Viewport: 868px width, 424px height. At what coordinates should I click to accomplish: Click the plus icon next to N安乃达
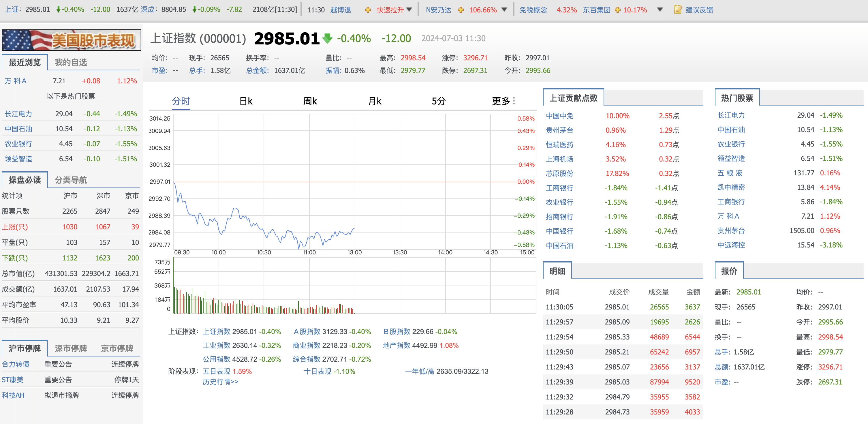click(461, 10)
